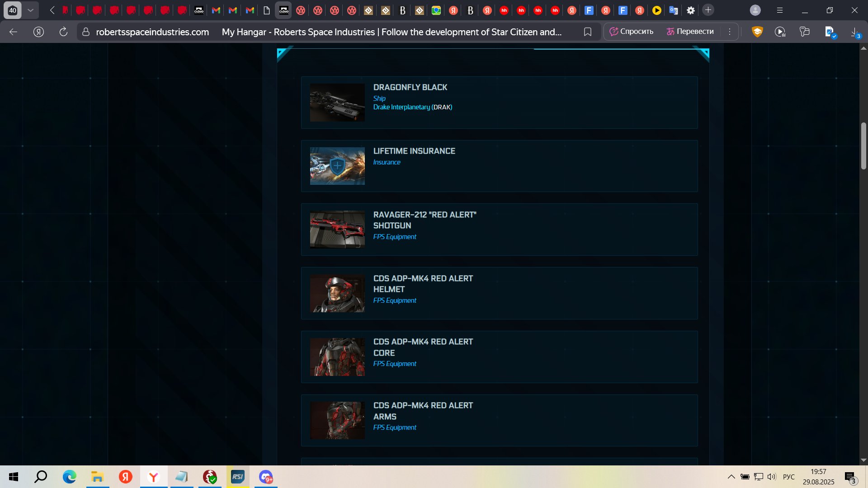
Task: Open the browser settings gear tab
Action: [x=691, y=10]
